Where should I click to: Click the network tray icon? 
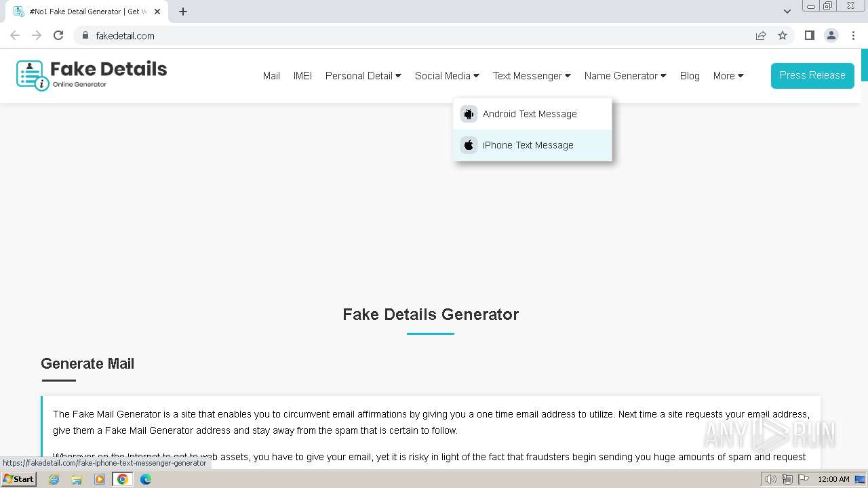pyautogui.click(x=787, y=479)
